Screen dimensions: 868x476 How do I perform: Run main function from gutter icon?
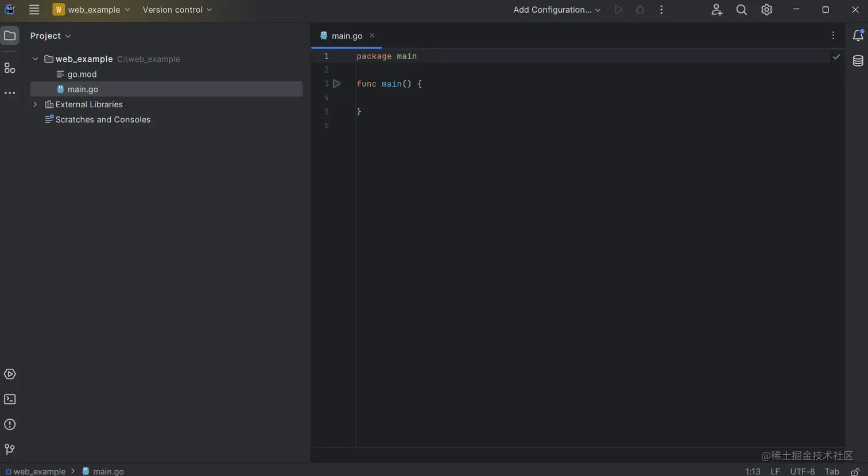pos(337,84)
